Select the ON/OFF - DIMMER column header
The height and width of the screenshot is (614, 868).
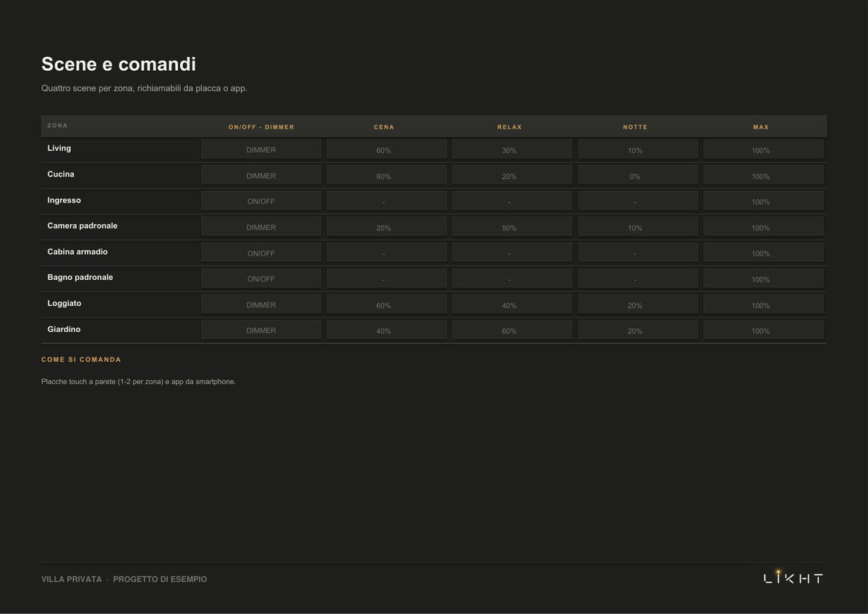[x=261, y=127]
